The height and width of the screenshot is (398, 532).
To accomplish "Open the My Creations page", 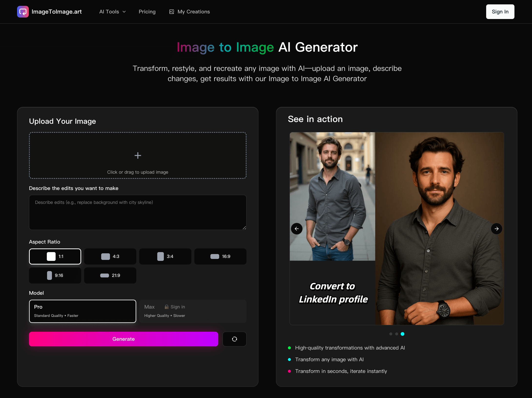I will 189,12.
